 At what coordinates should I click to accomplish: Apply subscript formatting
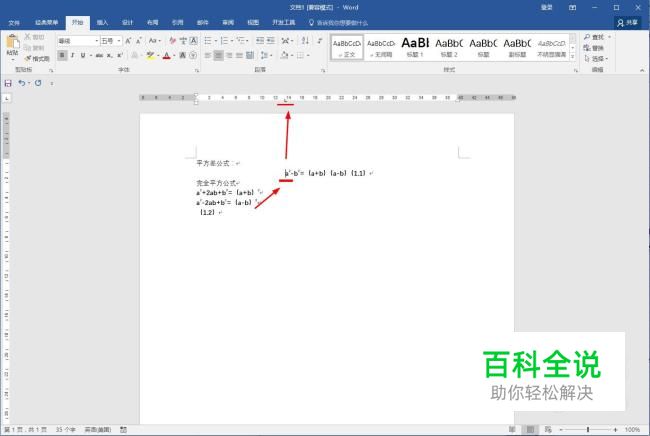(109, 55)
